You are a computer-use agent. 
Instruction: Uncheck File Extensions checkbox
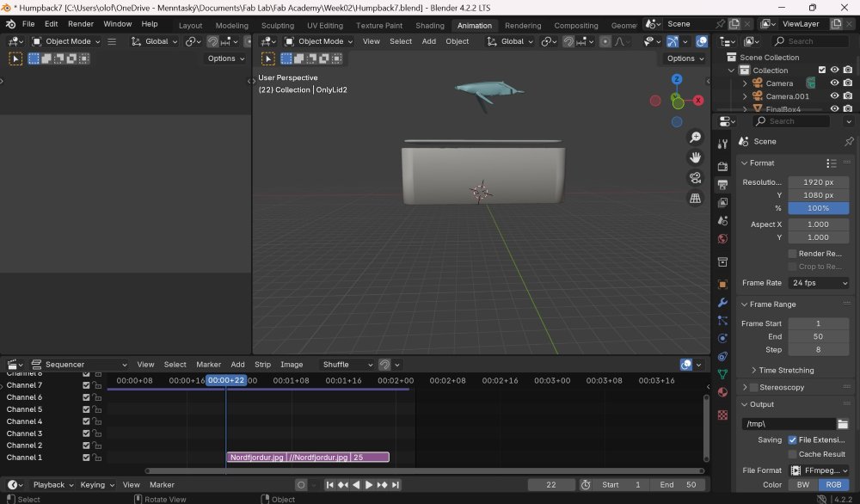792,439
